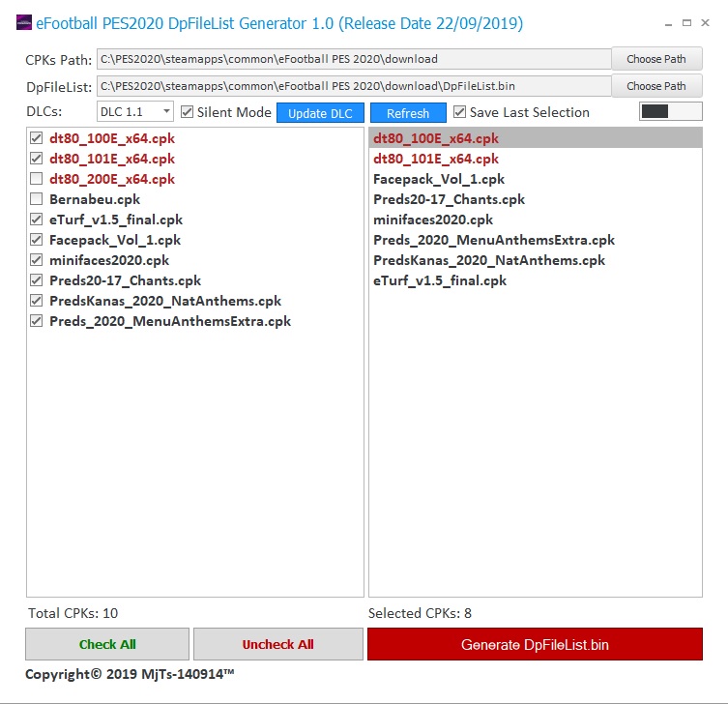Select Preds20-17_Chants.cpk in right list
Image resolution: width=728 pixels, height=704 pixels.
coord(536,199)
